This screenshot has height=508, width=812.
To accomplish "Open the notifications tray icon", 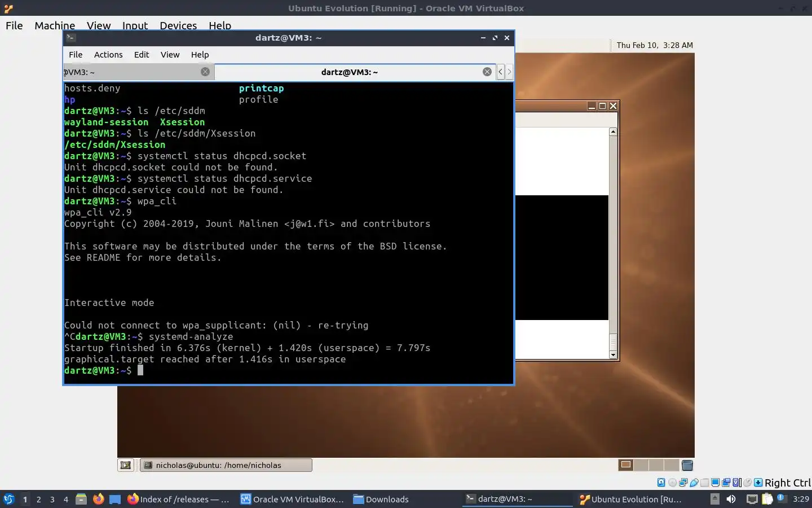I will [782, 498].
